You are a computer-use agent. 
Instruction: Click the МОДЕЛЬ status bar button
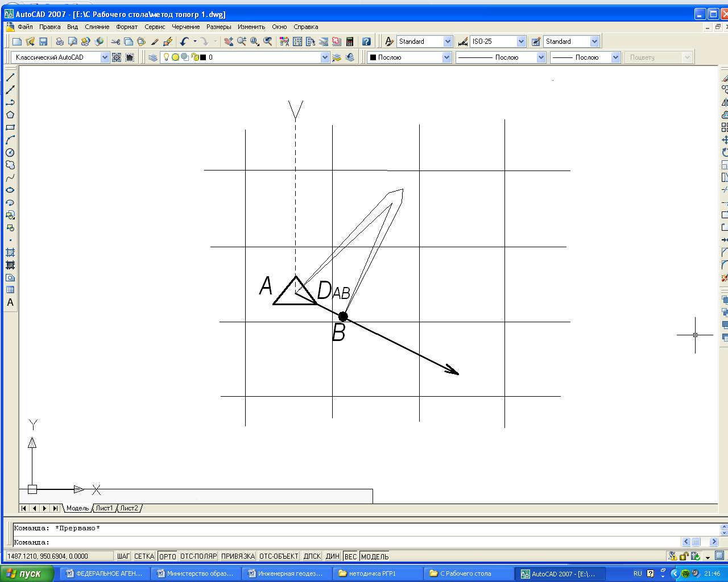pos(375,556)
